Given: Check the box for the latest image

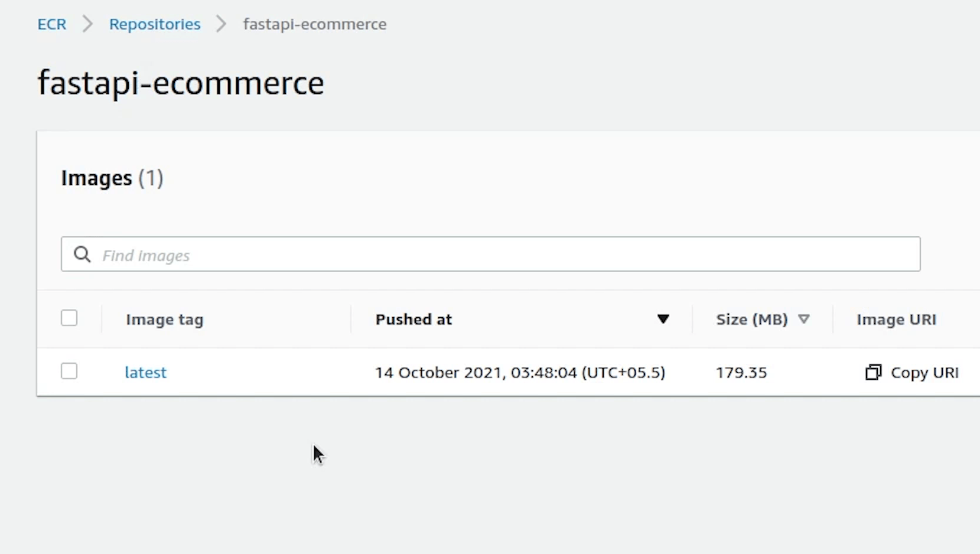Looking at the screenshot, I should [x=69, y=371].
